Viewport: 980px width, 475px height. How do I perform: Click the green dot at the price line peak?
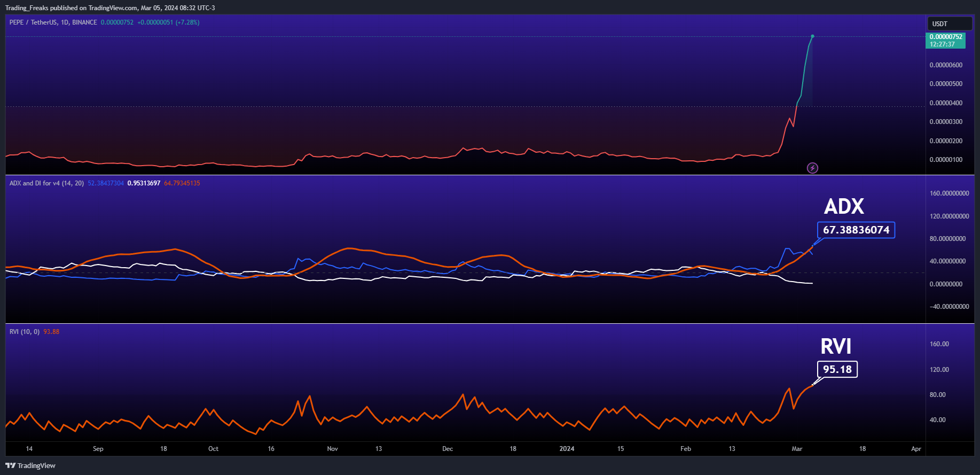812,36
